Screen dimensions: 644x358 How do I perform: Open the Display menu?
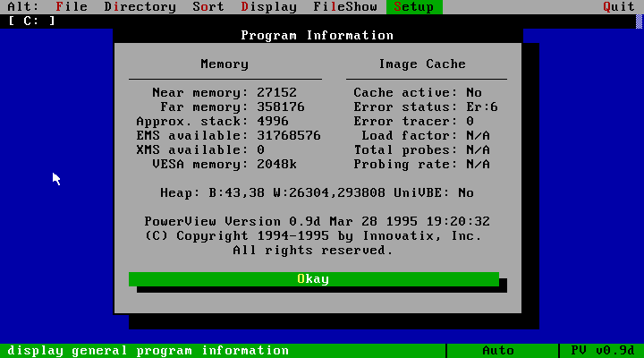click(x=268, y=7)
